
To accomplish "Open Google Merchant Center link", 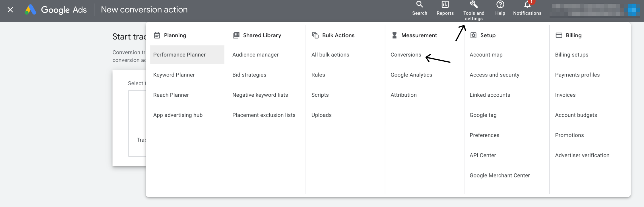I will click(499, 175).
